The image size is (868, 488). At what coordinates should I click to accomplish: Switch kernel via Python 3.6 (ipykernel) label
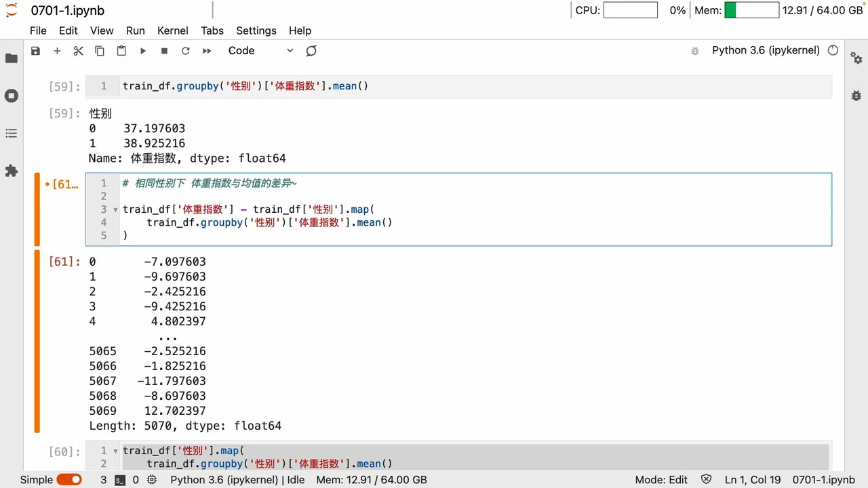[766, 50]
